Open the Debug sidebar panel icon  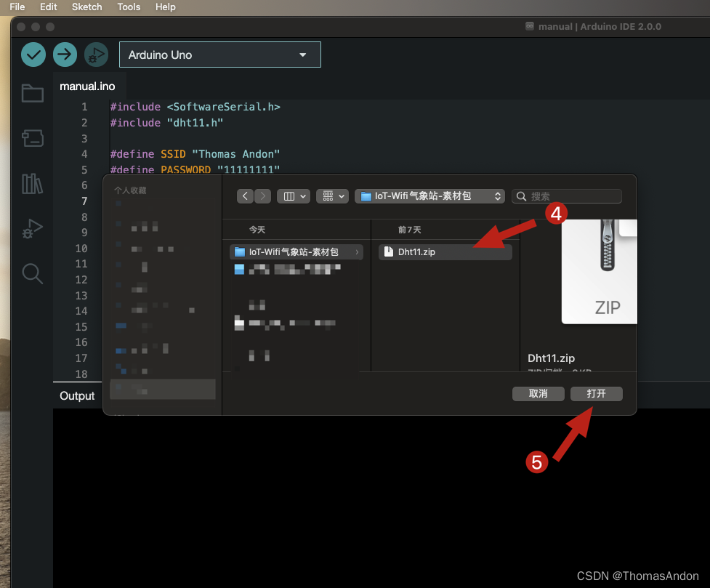point(33,229)
